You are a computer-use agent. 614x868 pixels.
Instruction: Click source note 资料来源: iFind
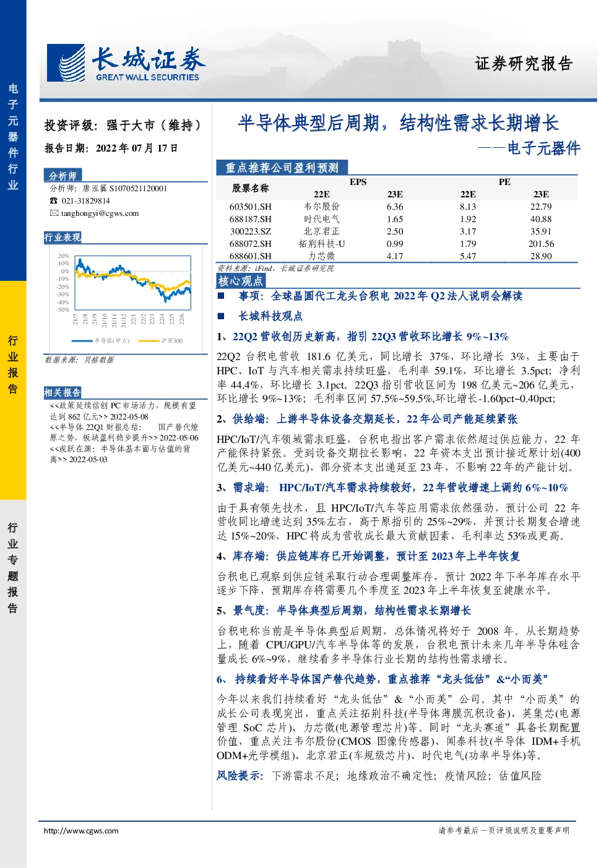275,269
